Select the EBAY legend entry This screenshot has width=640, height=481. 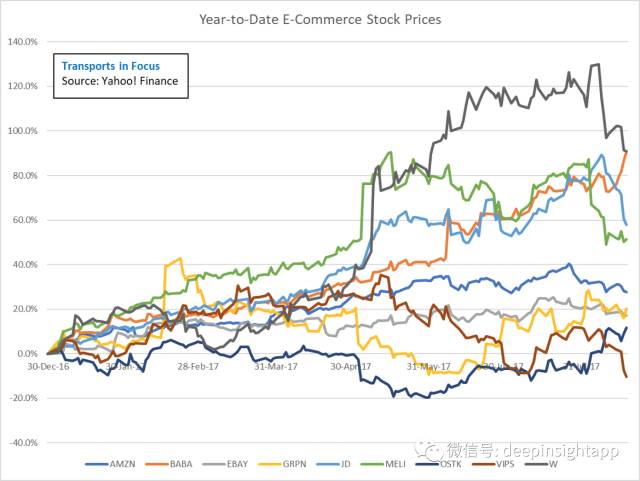coord(225,464)
